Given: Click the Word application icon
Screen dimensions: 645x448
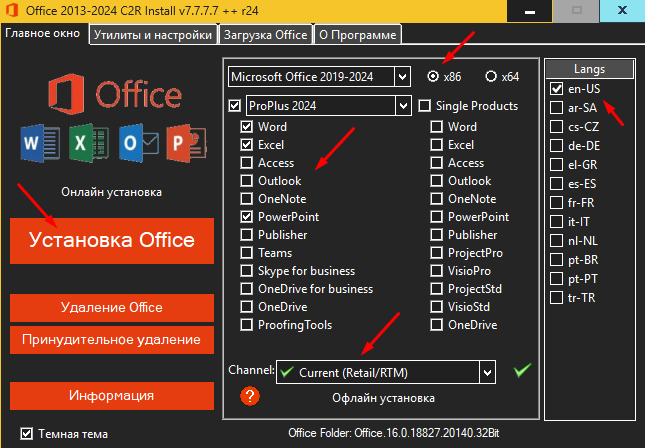Looking at the screenshot, I should pyautogui.click(x=40, y=143).
